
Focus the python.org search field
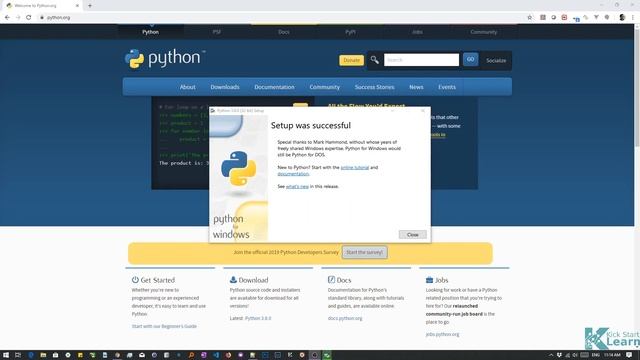click(421, 60)
